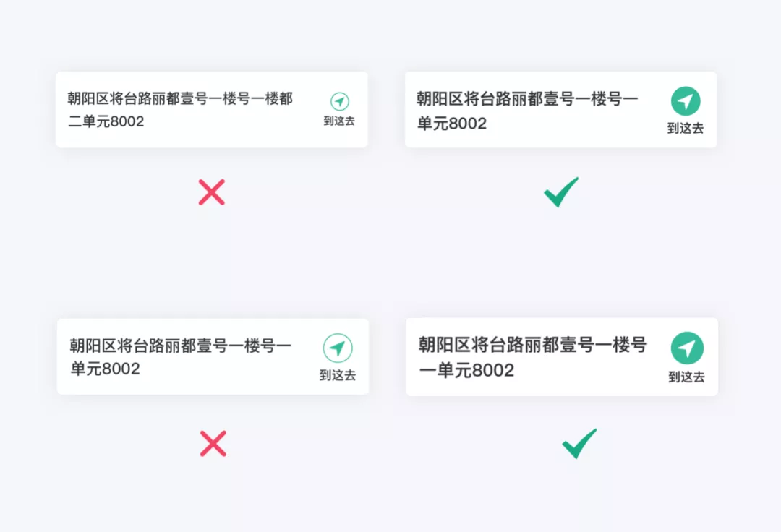Select address text beside the larger outlined icon
Screen dimensions: 781x532
point(180,357)
